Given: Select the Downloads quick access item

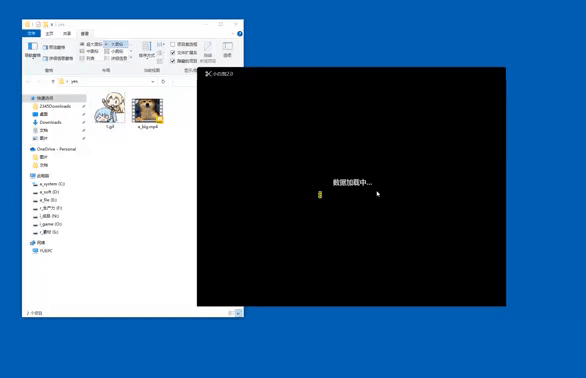Looking at the screenshot, I should point(50,122).
